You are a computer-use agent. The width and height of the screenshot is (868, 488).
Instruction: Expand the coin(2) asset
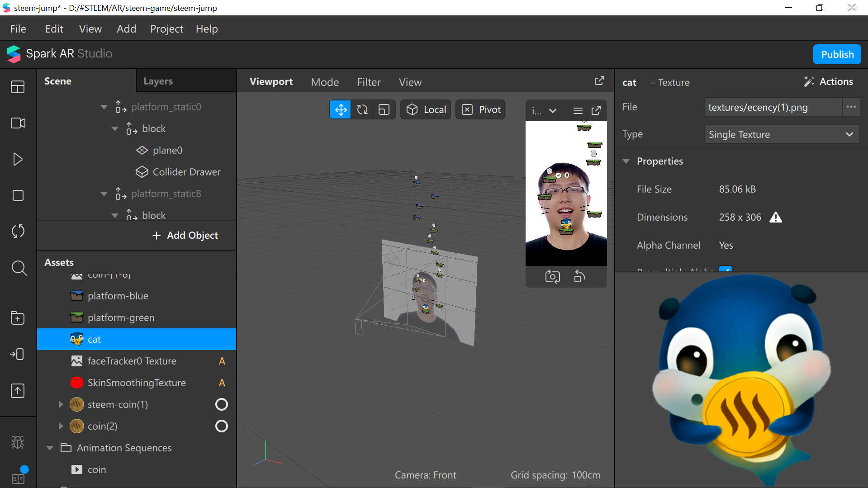click(61, 426)
